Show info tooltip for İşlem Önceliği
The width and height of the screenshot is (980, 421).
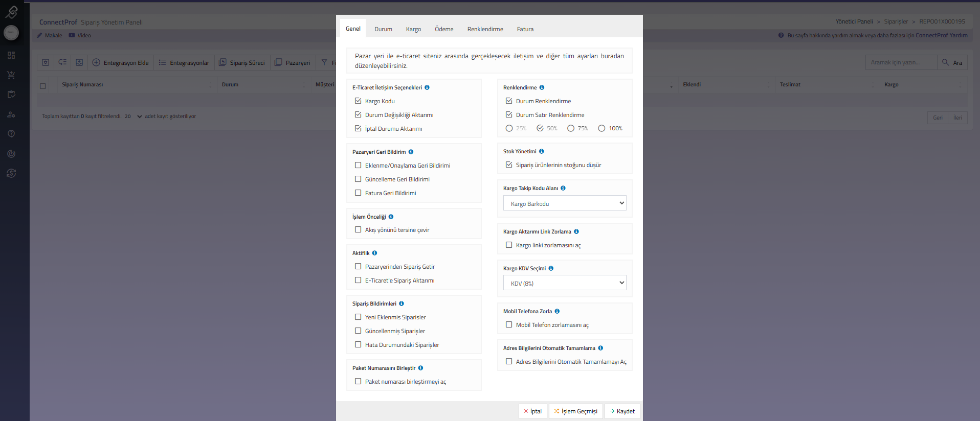click(391, 217)
